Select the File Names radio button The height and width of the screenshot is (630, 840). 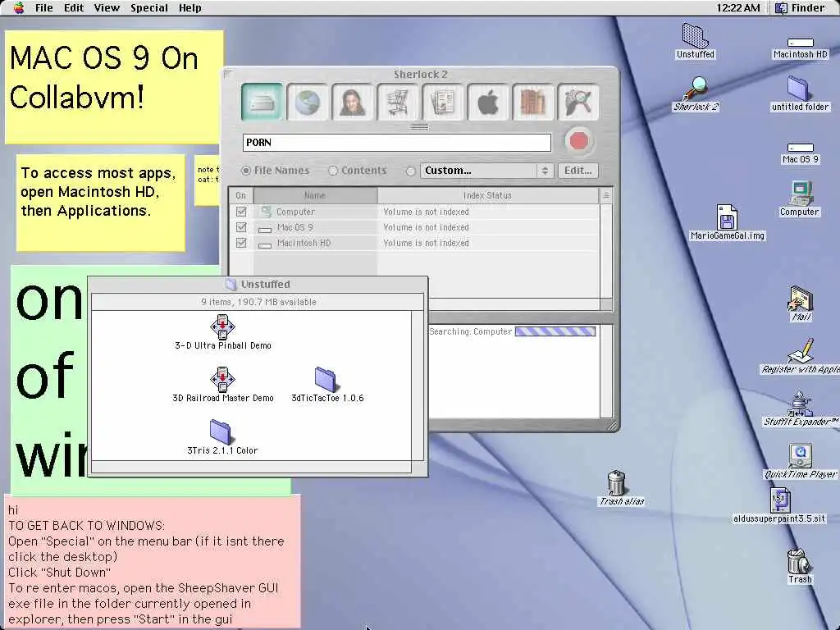[246, 171]
